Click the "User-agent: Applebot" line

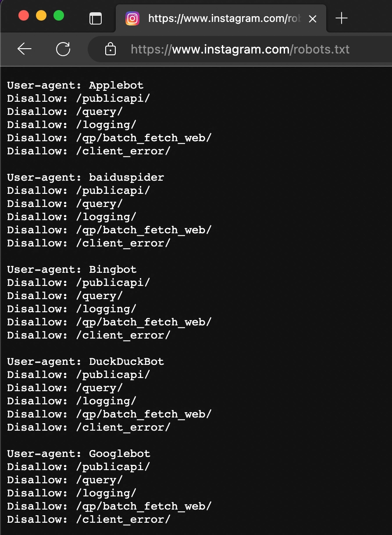click(75, 85)
